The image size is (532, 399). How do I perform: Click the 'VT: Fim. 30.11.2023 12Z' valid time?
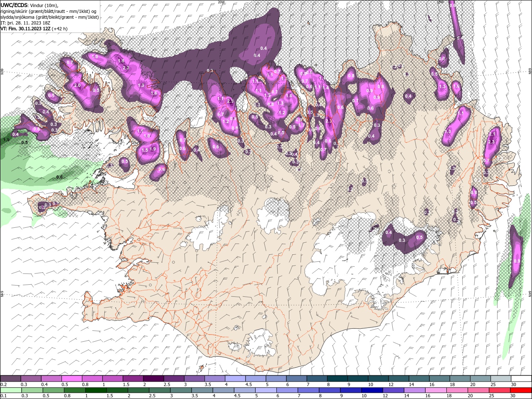(x=25, y=29)
